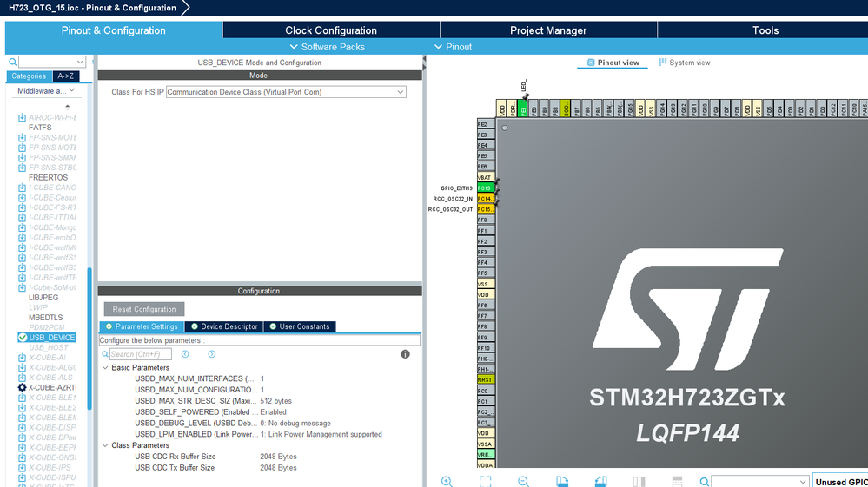
Task: Click USBD_MAX_STR_DESC_SIZ value 512 bytes
Action: (x=275, y=401)
